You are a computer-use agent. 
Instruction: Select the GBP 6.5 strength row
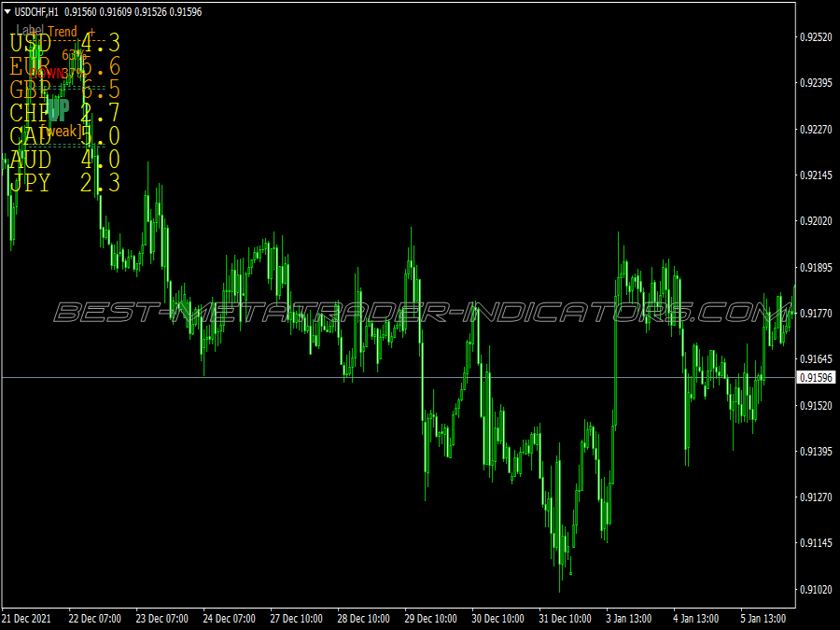pos(64,90)
